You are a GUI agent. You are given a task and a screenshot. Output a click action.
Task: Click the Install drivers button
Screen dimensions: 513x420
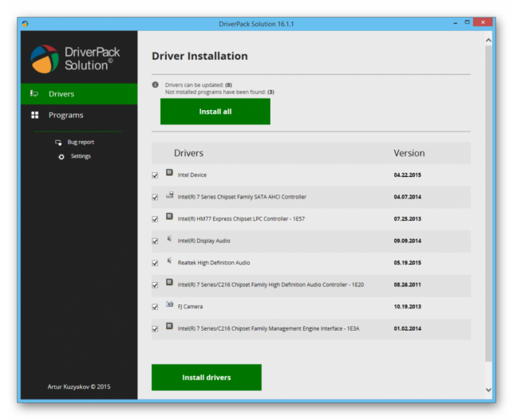tap(207, 377)
